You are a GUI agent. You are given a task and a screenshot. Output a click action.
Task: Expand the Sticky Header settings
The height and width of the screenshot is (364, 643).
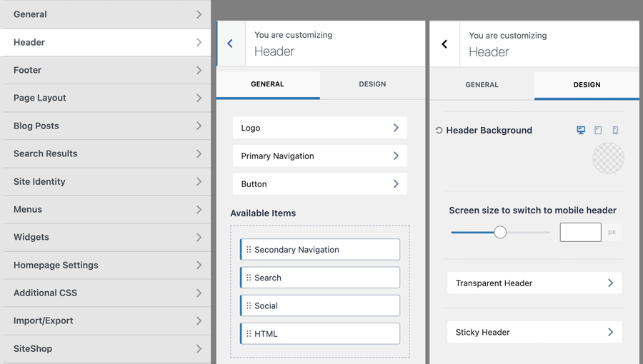click(x=534, y=332)
